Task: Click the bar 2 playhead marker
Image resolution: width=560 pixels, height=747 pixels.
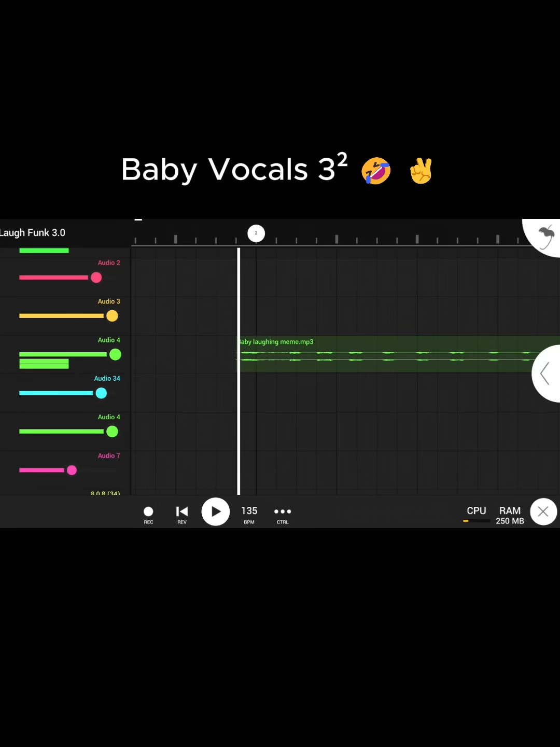Action: [256, 233]
